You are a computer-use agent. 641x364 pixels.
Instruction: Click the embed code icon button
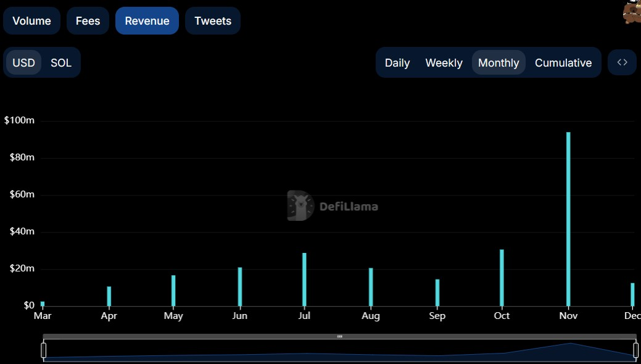coord(622,62)
